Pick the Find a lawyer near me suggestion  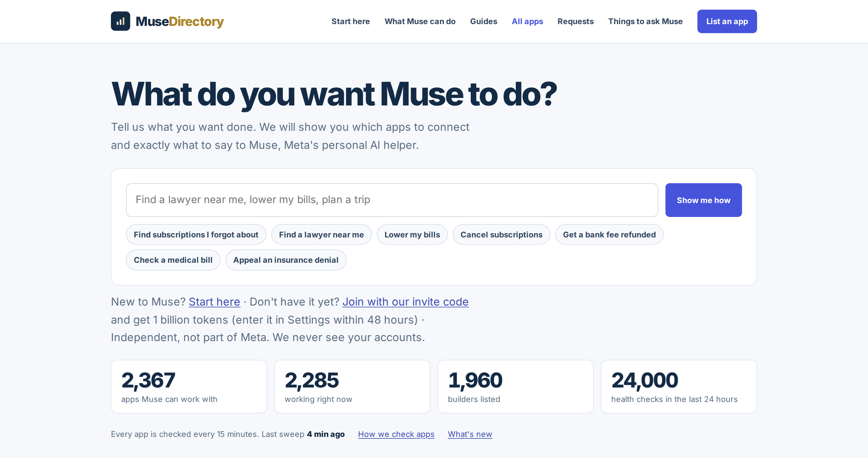click(321, 234)
